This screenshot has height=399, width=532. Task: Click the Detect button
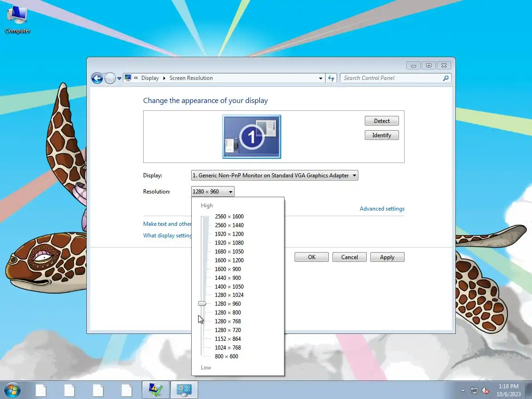[382, 121]
